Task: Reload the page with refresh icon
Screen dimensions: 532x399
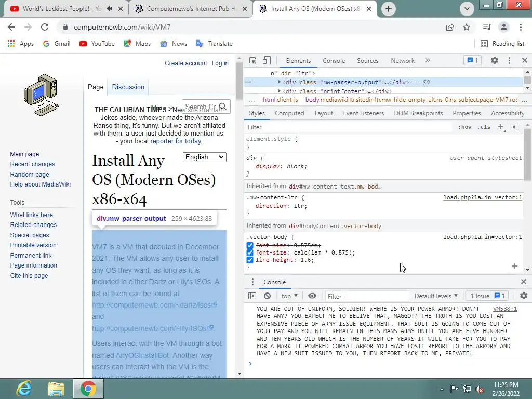Action: coord(45,27)
